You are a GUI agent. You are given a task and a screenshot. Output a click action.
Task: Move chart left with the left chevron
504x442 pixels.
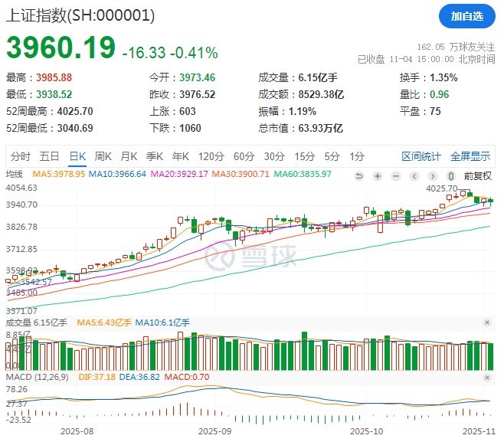click(414, 176)
